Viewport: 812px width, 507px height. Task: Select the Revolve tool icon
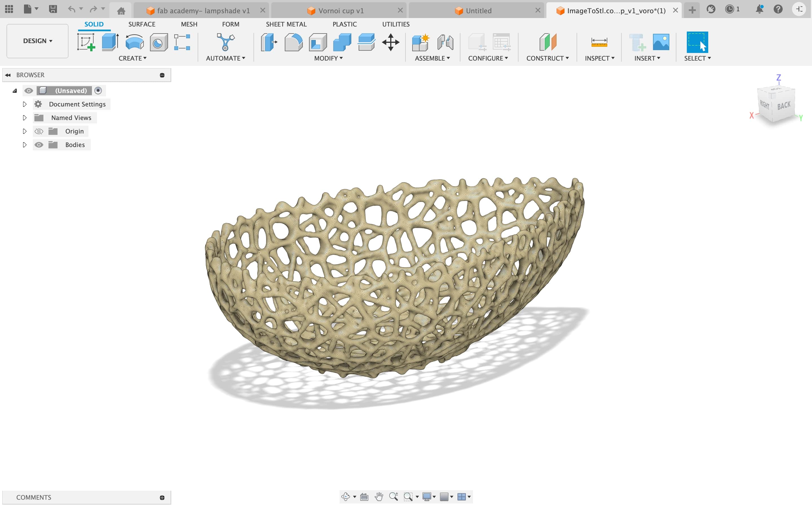(134, 42)
